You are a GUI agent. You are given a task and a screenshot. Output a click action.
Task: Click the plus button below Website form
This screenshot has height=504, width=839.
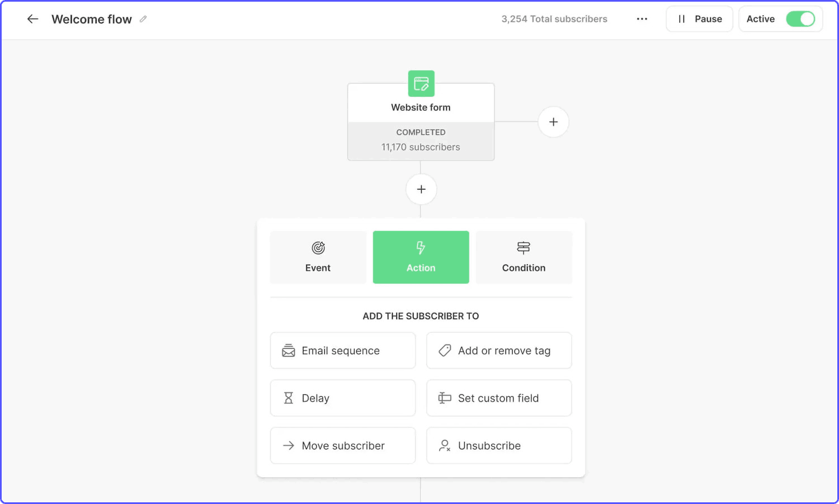[x=421, y=189]
